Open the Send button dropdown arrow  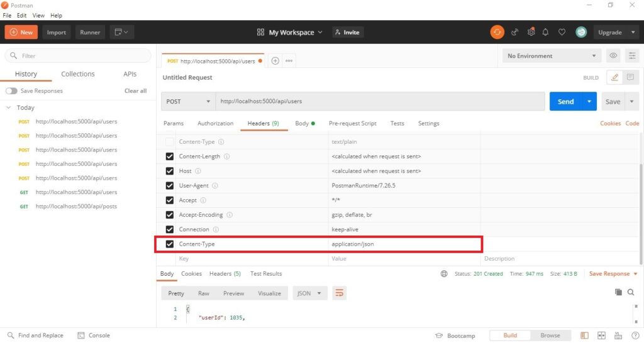[589, 101]
